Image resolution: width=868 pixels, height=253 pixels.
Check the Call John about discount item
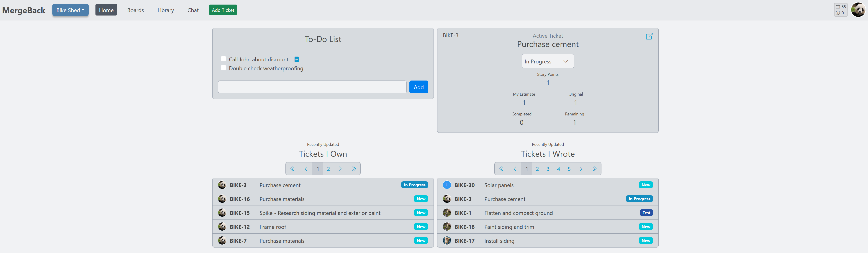(223, 59)
